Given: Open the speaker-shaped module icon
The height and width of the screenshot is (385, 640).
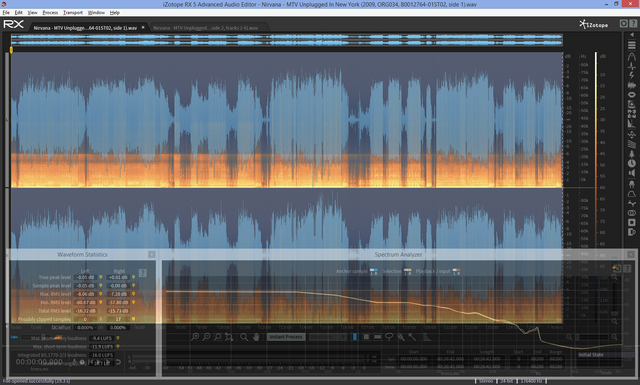Looking at the screenshot, I should click(631, 173).
